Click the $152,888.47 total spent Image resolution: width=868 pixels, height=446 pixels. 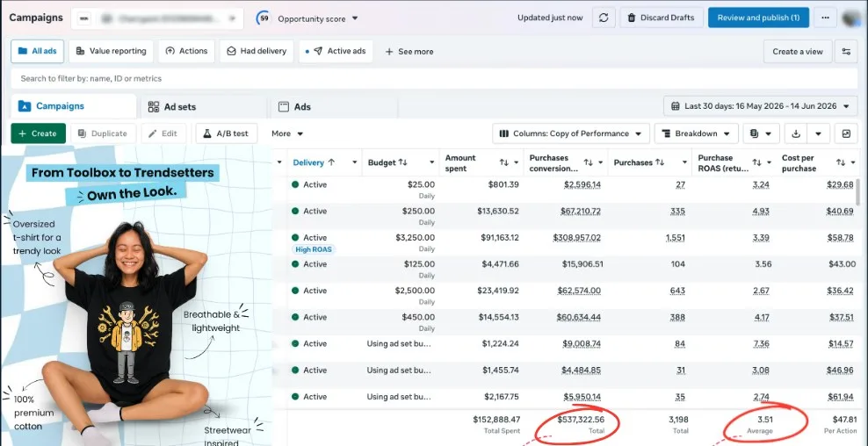click(x=496, y=420)
